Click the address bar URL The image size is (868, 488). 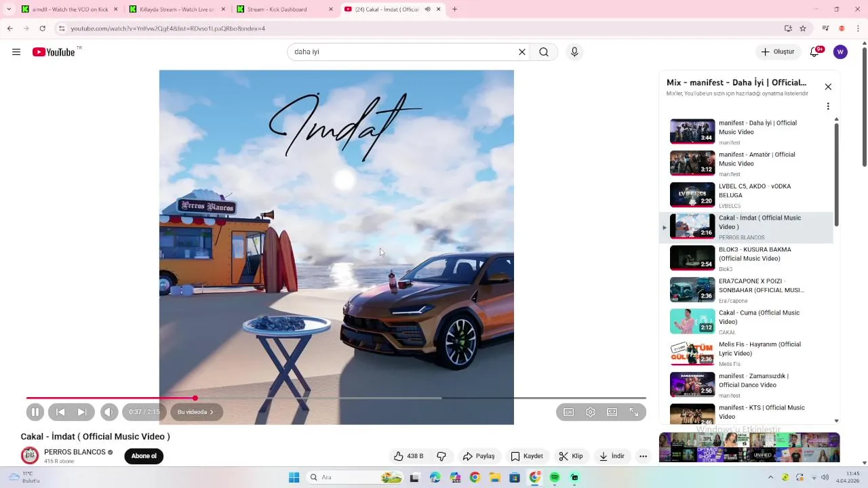[x=168, y=28]
